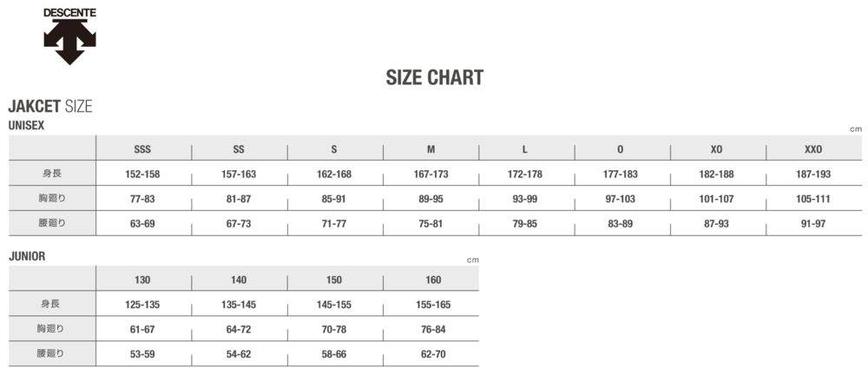Click the Descente arrow logo
The image size is (868, 369).
coord(70,42)
